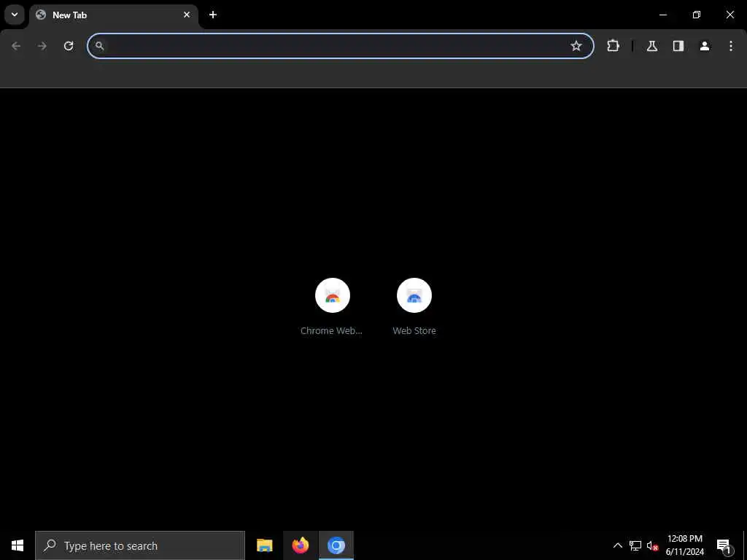Close the browser window
The height and width of the screenshot is (560, 747).
[x=729, y=15]
